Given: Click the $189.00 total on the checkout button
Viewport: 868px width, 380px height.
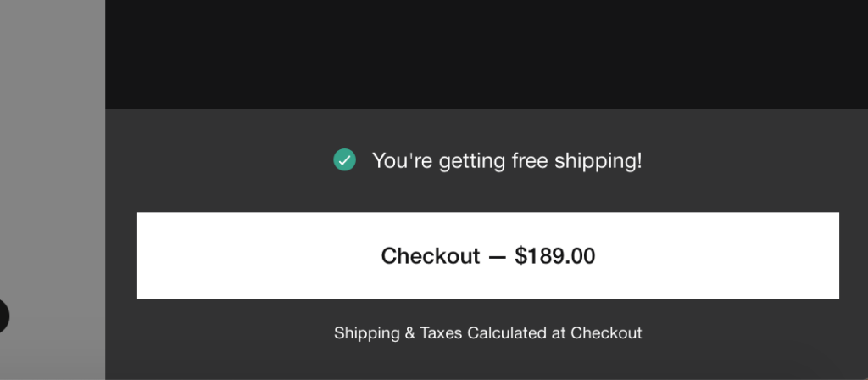Looking at the screenshot, I should tap(554, 256).
